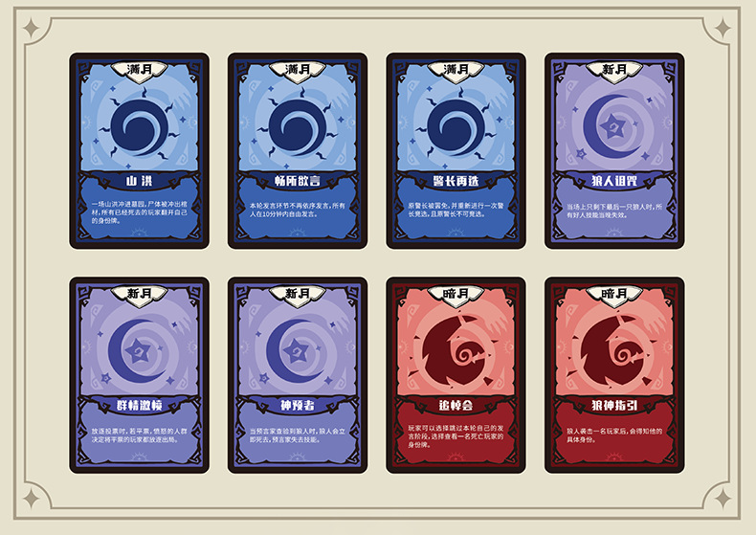Click the 暗月 label atop the 追悼会 card

coord(456,294)
